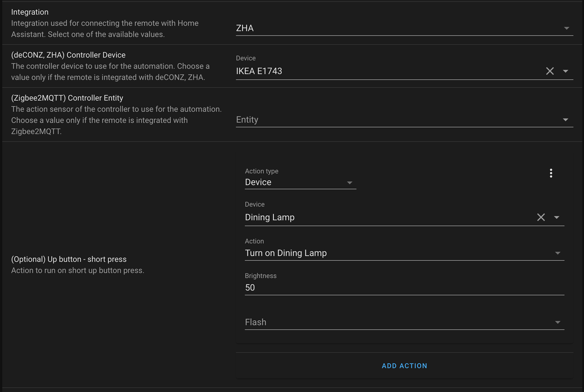
Task: Open the Zigbee2MQTT Entity picker field
Action: tap(394, 120)
